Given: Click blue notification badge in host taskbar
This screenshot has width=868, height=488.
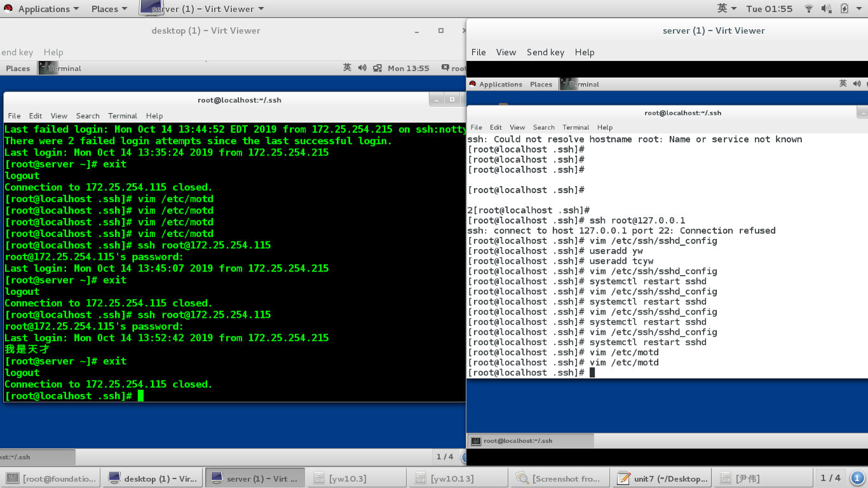Looking at the screenshot, I should click(x=857, y=478).
